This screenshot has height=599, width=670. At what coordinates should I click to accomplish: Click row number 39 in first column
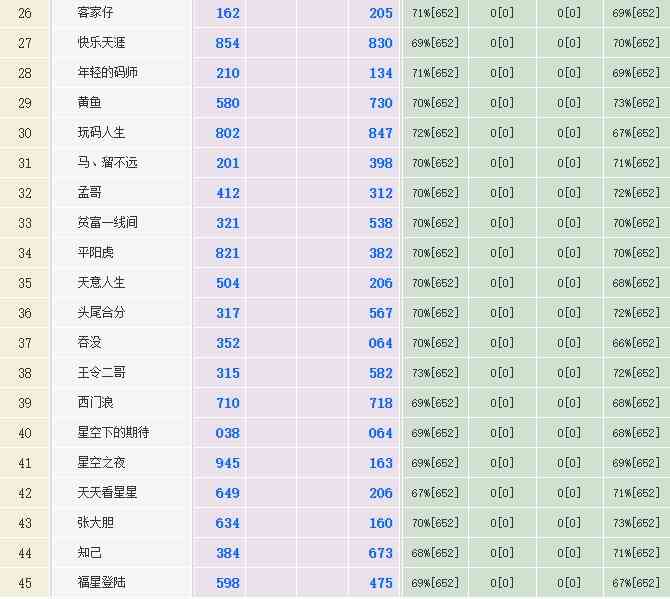pyautogui.click(x=25, y=403)
